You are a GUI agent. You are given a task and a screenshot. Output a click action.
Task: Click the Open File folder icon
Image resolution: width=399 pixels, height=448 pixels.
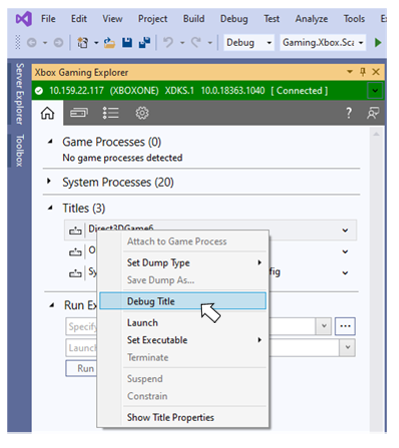(109, 43)
